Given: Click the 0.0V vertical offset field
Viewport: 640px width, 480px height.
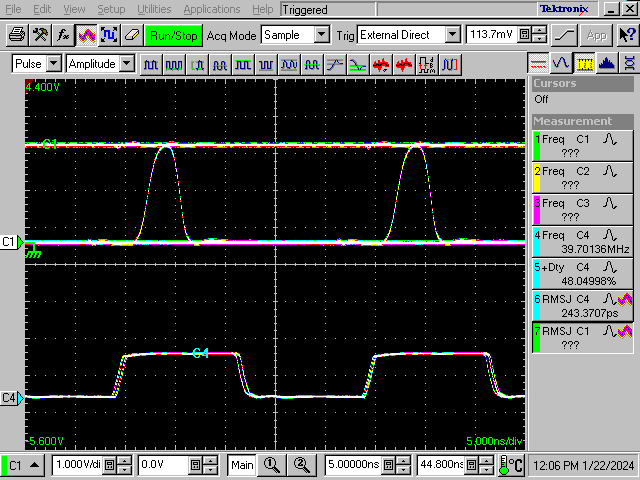Looking at the screenshot, I should (163, 465).
